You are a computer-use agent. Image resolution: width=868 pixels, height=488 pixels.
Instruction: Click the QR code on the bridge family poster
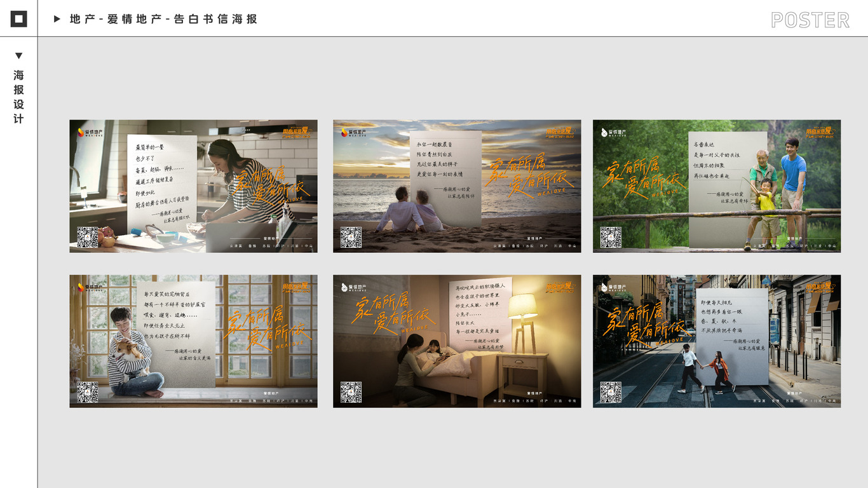point(611,237)
